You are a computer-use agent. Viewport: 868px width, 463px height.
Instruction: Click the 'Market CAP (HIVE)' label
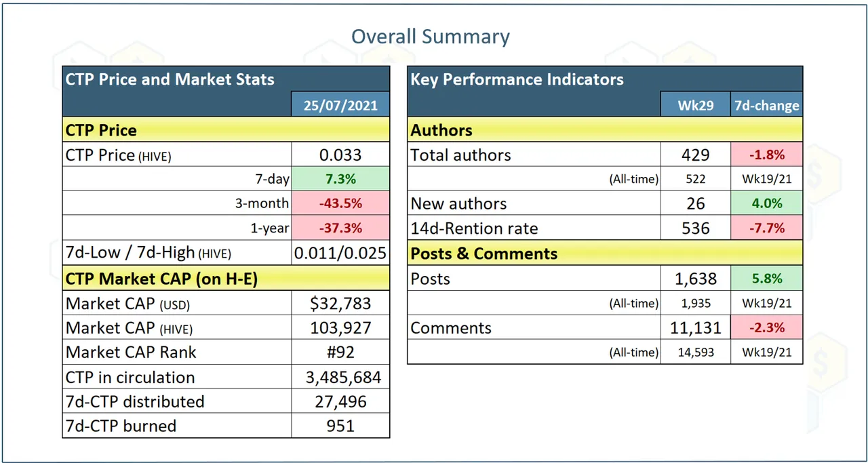(x=130, y=328)
